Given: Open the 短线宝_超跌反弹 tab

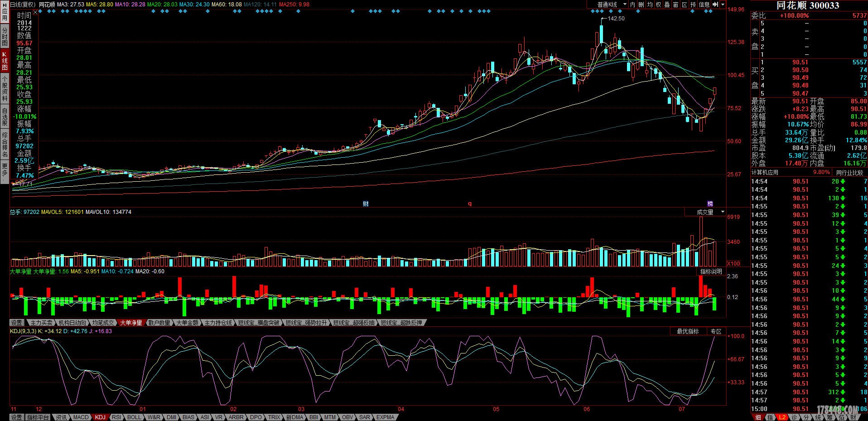Looking at the screenshot, I should tap(401, 323).
